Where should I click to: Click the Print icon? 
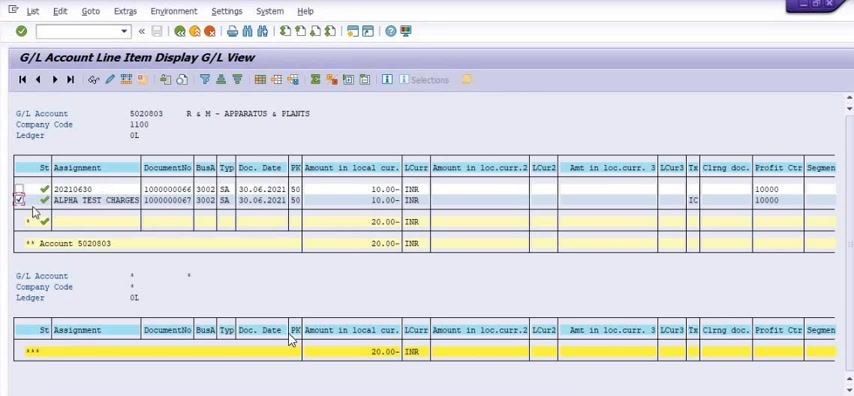(x=233, y=32)
